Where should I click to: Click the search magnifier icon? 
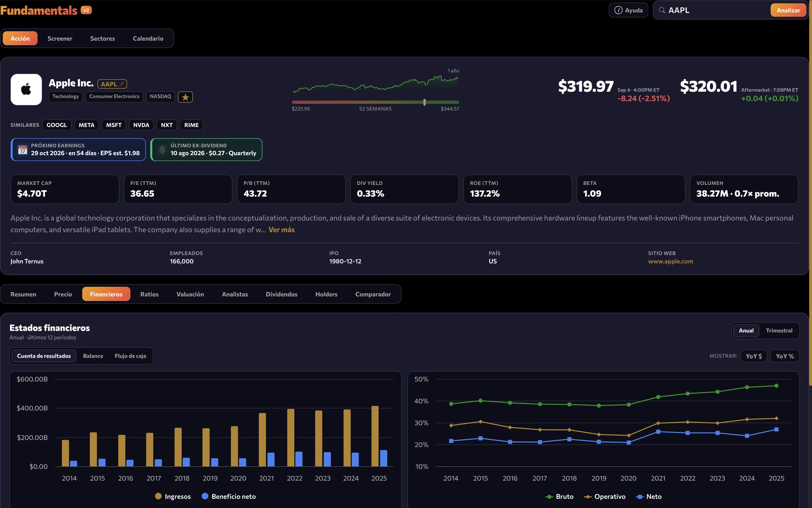point(662,10)
